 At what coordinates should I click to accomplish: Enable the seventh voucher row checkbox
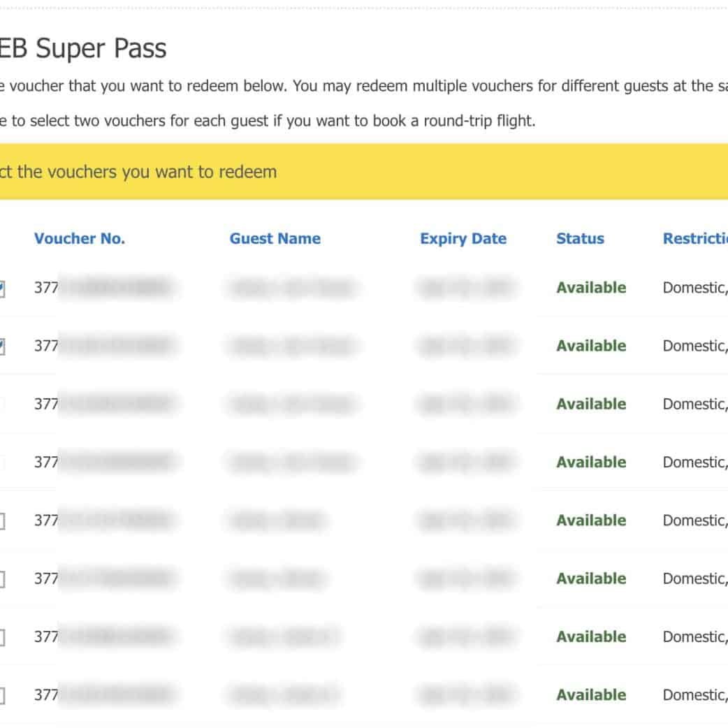pos(2,637)
